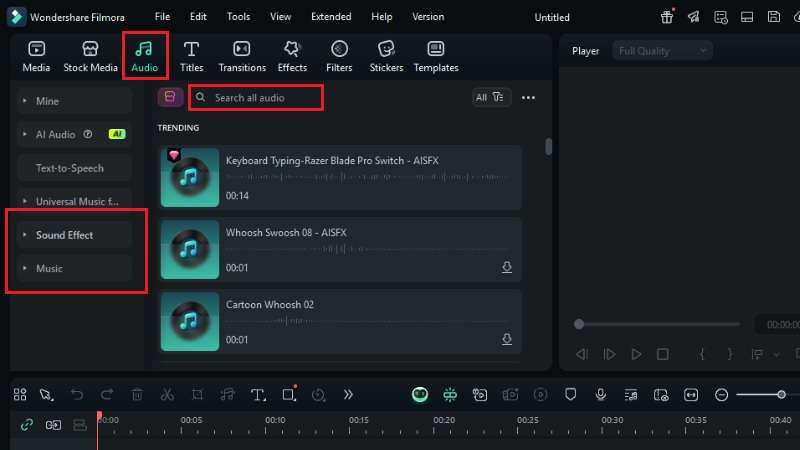Click the microphone voiceover icon

[x=601, y=394]
